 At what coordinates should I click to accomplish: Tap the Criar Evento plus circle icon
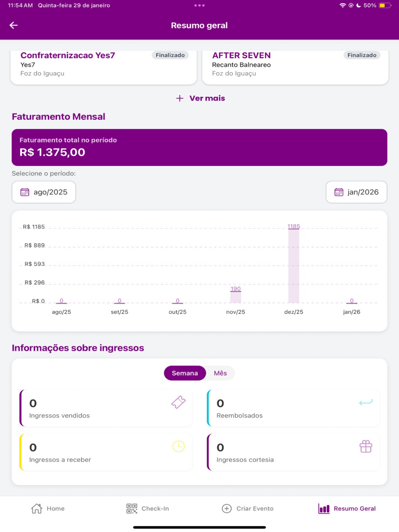click(227, 508)
